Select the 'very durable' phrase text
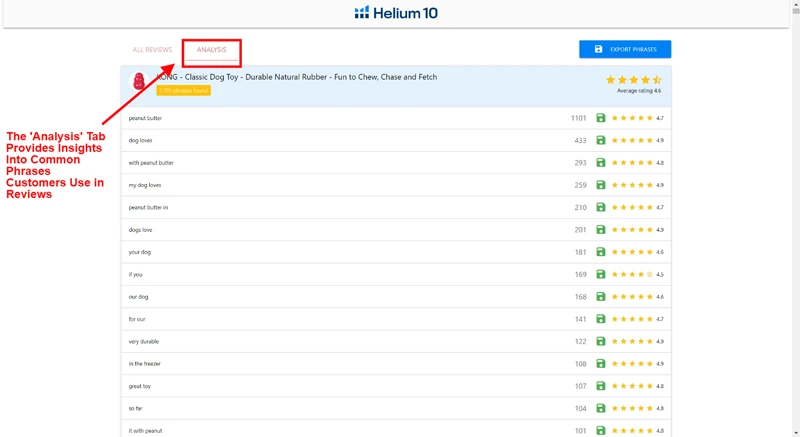The image size is (800, 437). pyautogui.click(x=143, y=342)
